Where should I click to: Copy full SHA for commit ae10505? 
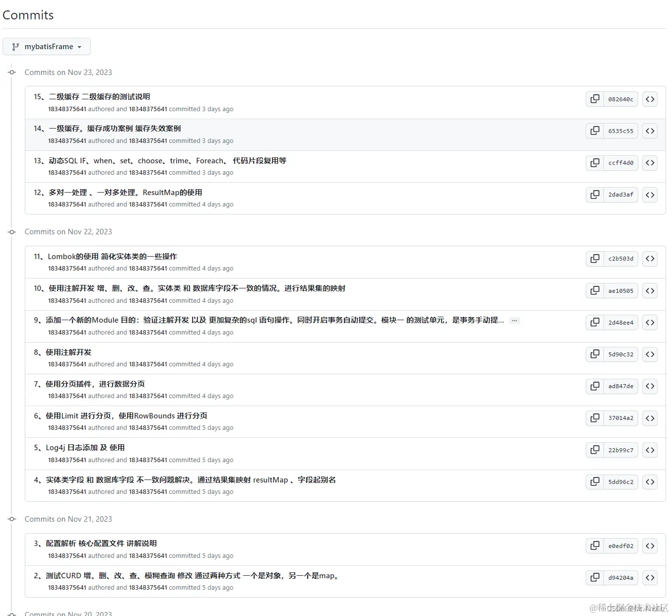[595, 290]
